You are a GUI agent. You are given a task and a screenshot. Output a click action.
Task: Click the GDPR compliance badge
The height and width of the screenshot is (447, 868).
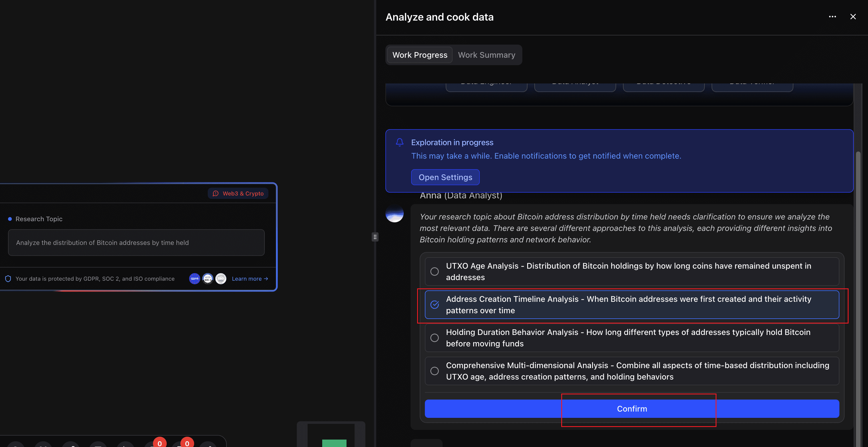coord(194,279)
